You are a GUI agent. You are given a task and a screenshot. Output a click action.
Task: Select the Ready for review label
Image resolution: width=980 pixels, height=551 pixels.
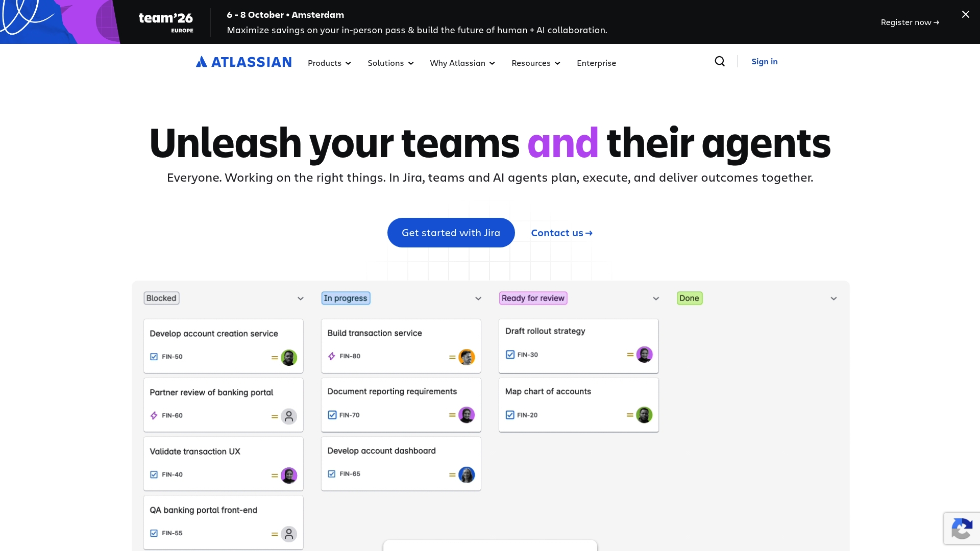pos(533,298)
